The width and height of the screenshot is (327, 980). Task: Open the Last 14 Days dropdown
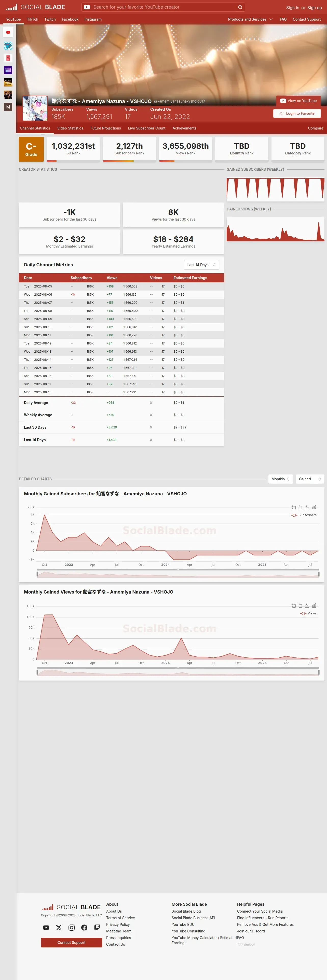[201, 265]
